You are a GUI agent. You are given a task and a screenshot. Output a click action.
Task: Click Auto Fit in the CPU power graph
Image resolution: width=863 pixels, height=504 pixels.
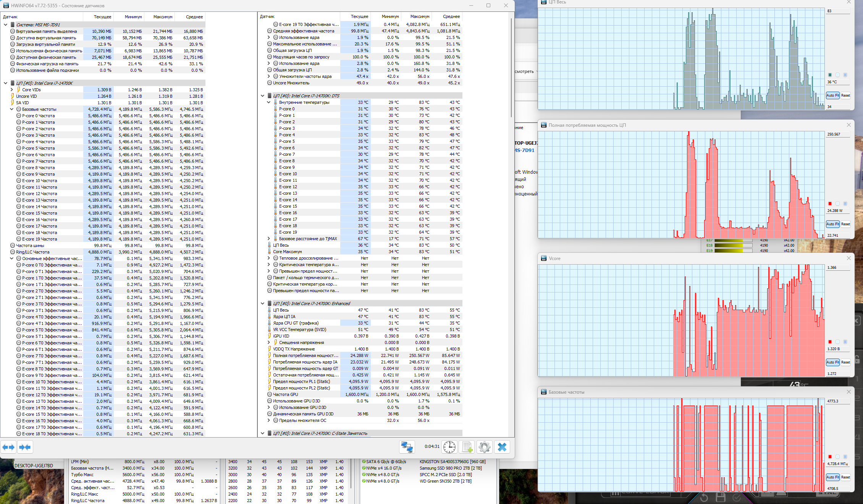832,224
